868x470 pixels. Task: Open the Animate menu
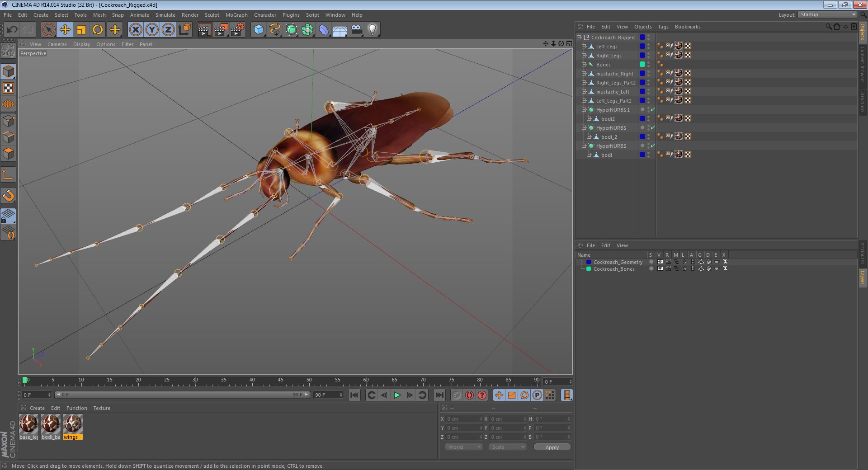point(139,15)
